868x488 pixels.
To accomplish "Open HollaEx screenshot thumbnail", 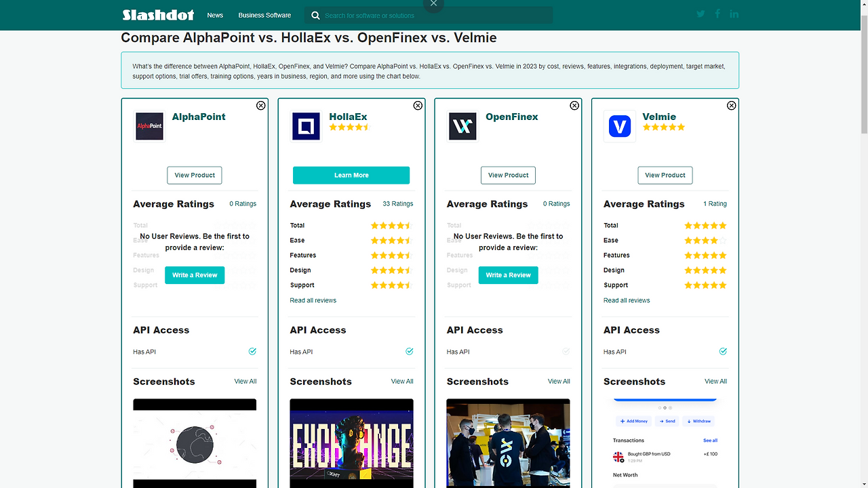I will (351, 443).
